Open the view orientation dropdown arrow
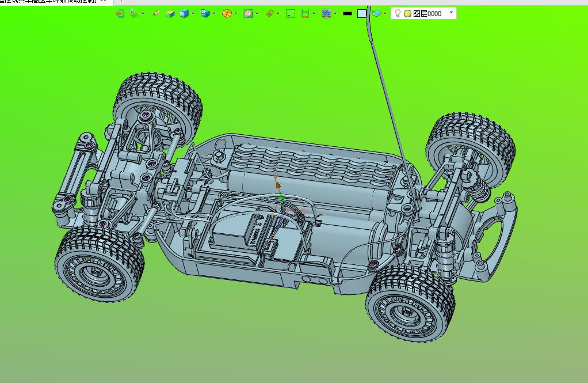Screen dimensions: 588x383 214,13
